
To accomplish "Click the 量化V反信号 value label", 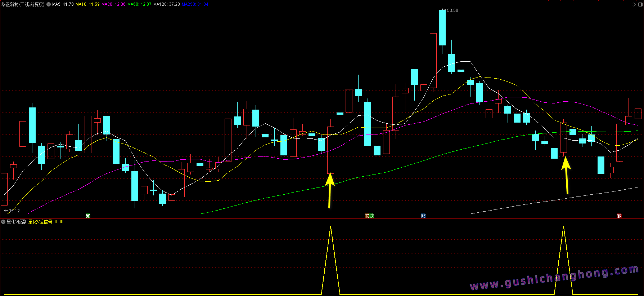I will [46, 222].
